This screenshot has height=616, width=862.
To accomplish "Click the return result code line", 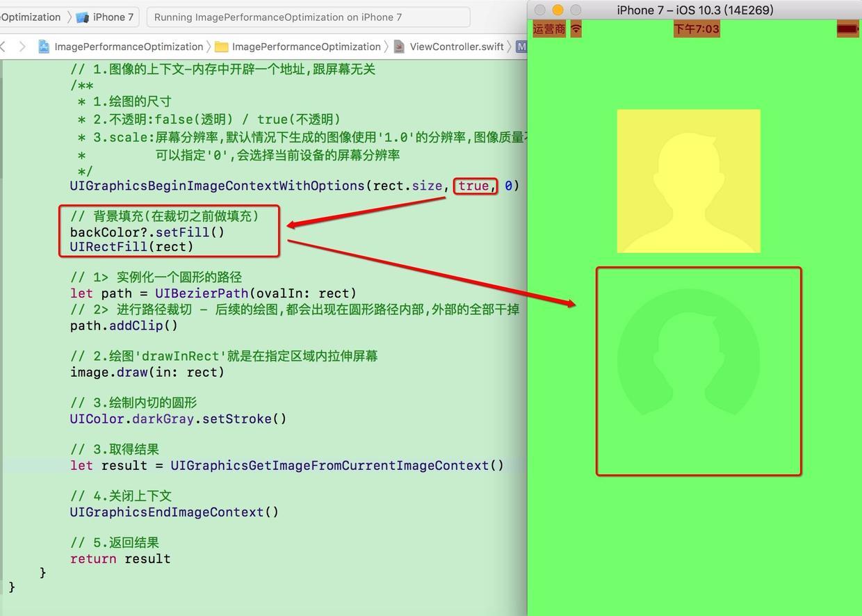I will tap(120, 558).
